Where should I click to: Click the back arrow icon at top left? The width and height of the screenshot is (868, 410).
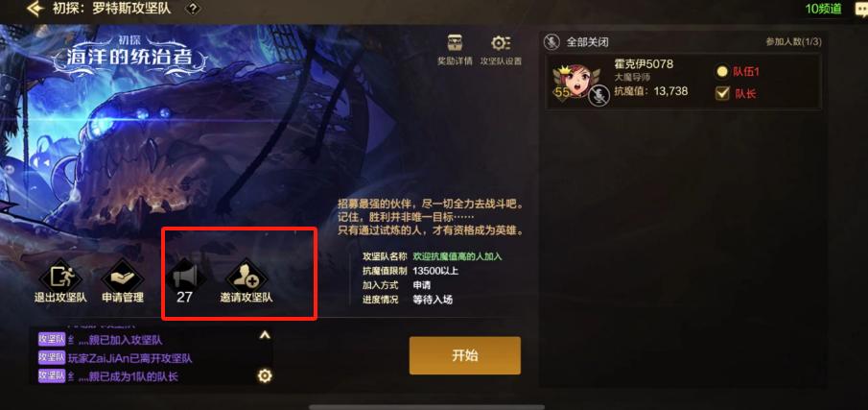tap(36, 9)
